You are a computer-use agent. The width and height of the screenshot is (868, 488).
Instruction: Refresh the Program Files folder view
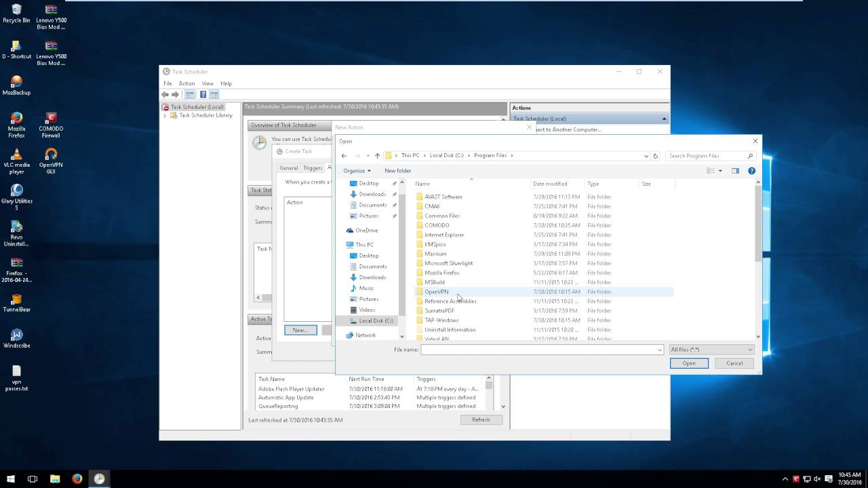pyautogui.click(x=655, y=156)
